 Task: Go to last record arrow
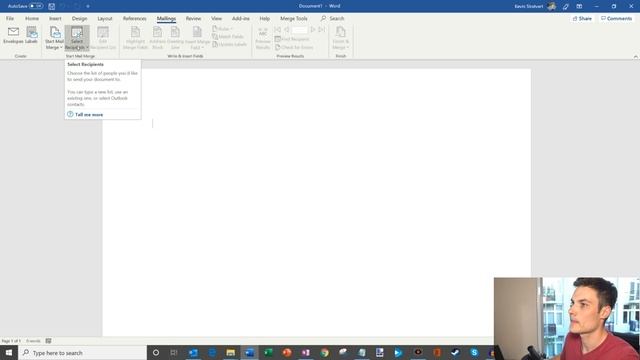[x=322, y=30]
